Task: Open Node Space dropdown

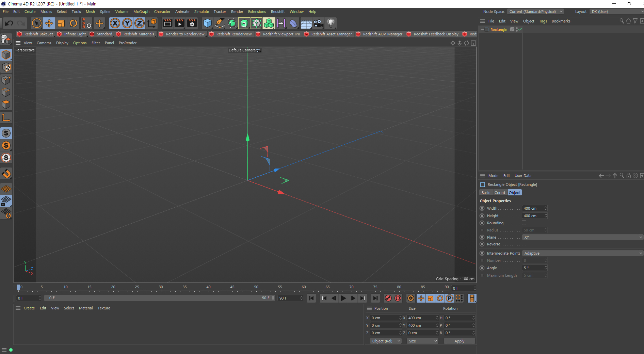Action: click(x=536, y=12)
